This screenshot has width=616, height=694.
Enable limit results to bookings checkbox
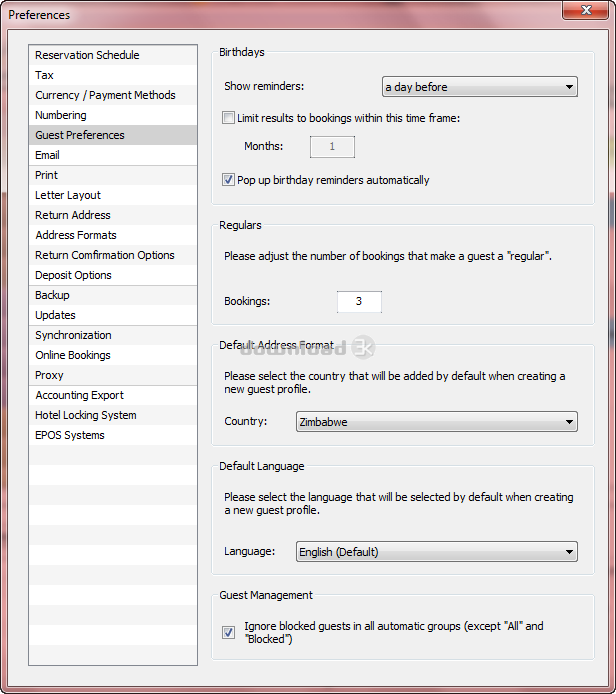pyautogui.click(x=229, y=118)
